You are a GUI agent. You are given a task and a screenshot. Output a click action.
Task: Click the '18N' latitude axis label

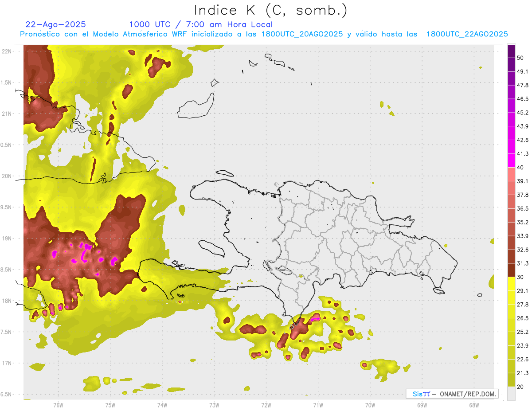click(x=7, y=301)
